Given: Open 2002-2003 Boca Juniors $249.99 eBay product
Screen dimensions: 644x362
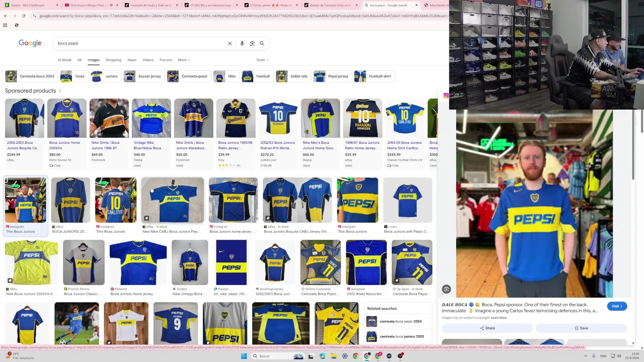Looking at the screenshot, I should pos(25,133).
